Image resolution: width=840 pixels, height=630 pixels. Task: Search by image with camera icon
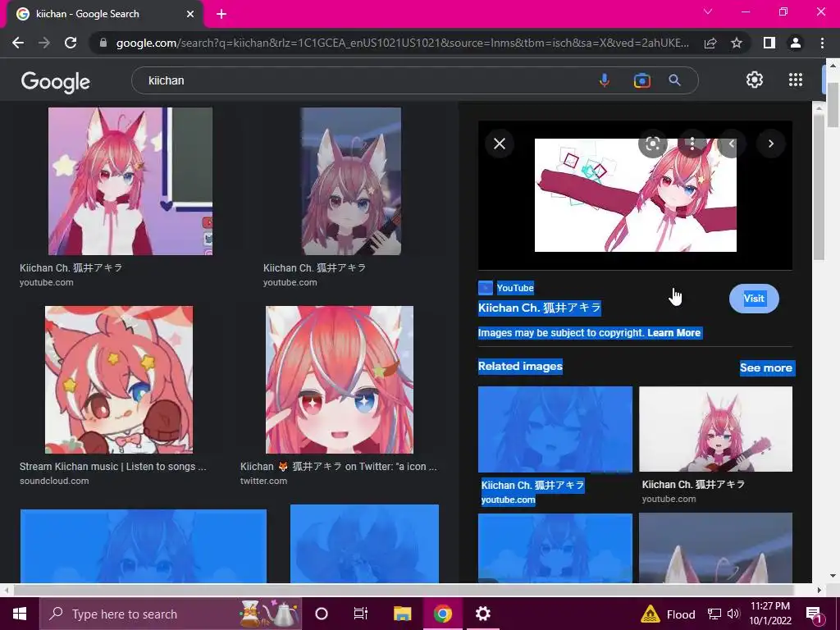tap(641, 80)
